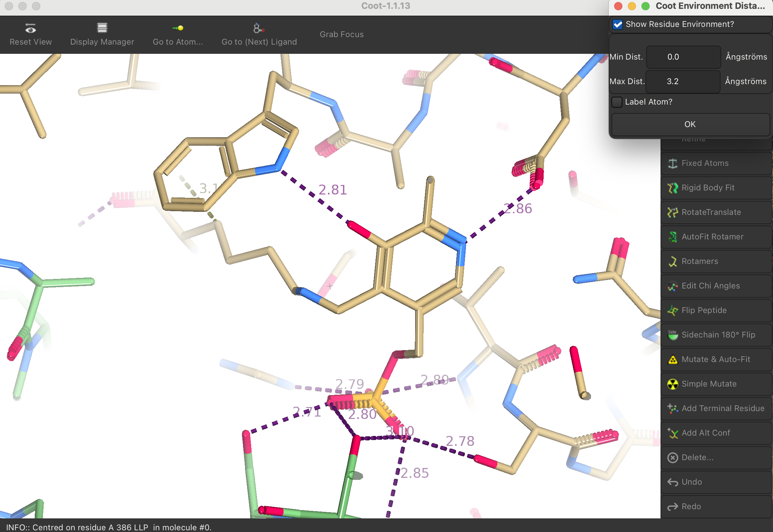Select the Rigid Body Fit tool
This screenshot has width=773, height=532.
(x=708, y=188)
